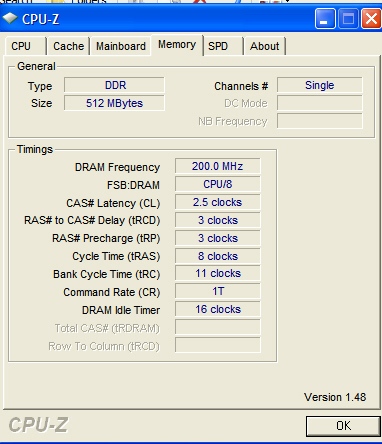Click the FSB:DRAM label
Viewport: 382px width, 444px height.
click(x=133, y=185)
